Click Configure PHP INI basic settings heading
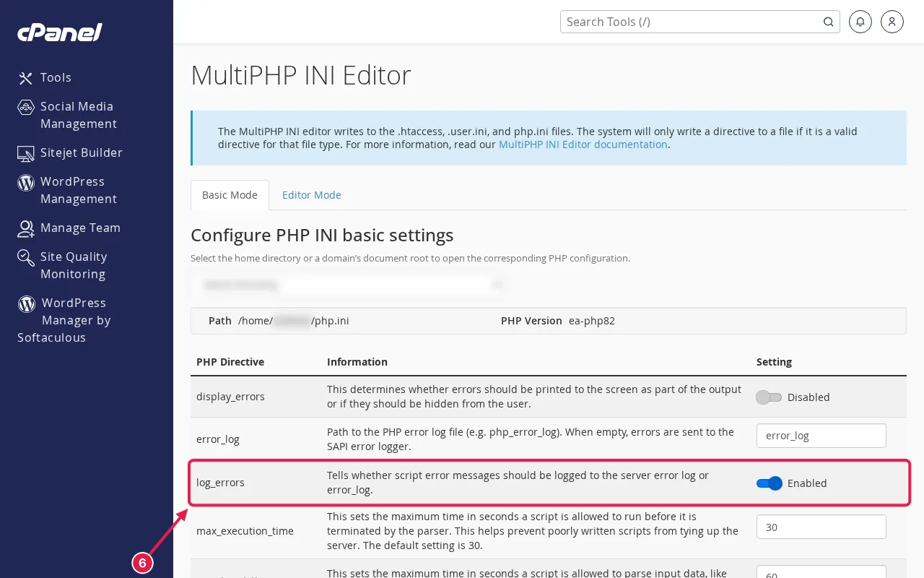924x578 pixels. pos(322,235)
